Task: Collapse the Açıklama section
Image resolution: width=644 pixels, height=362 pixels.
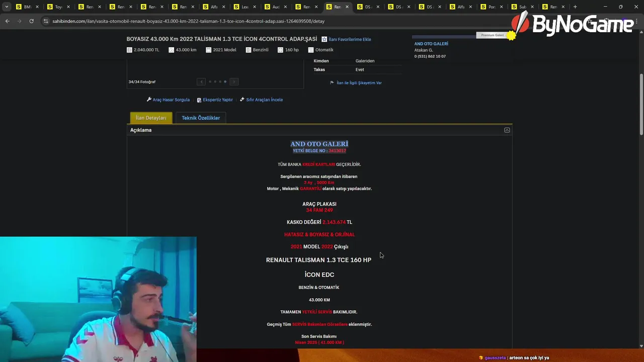Action: coord(507,130)
